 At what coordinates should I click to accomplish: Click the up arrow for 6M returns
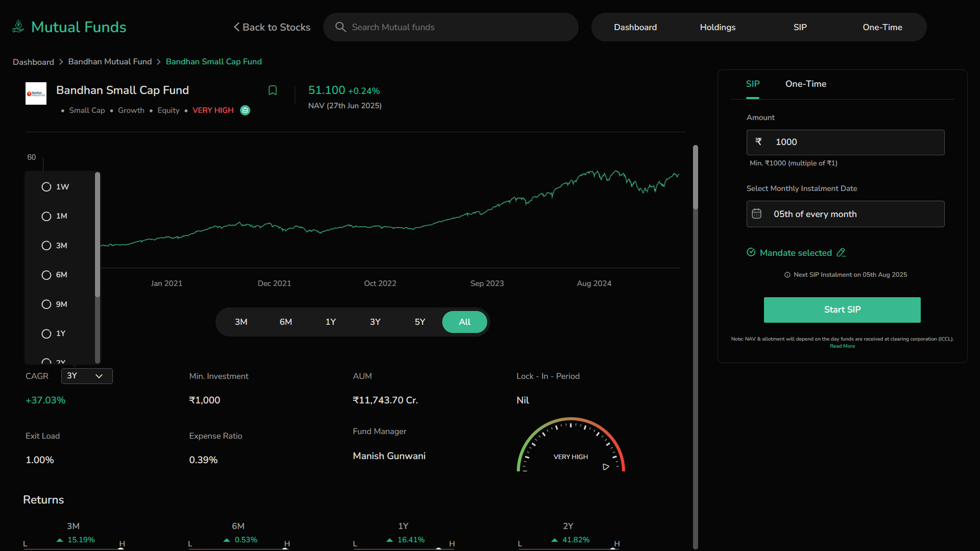click(227, 540)
